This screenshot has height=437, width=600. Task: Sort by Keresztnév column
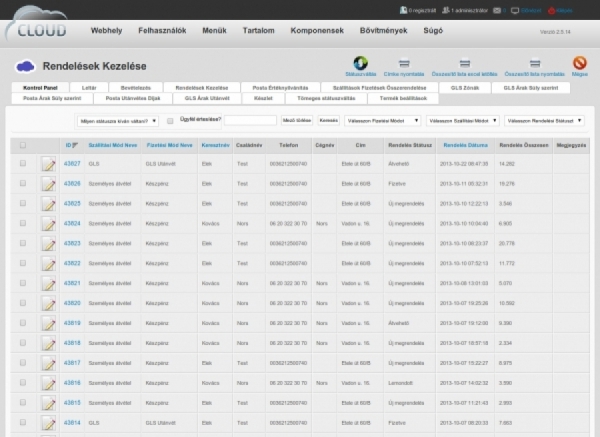tap(215, 145)
